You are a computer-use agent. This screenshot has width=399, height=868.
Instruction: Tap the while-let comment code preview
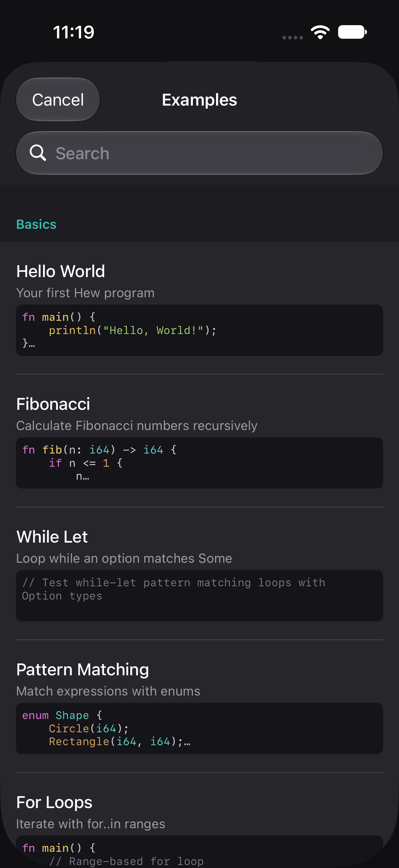pyautogui.click(x=199, y=596)
